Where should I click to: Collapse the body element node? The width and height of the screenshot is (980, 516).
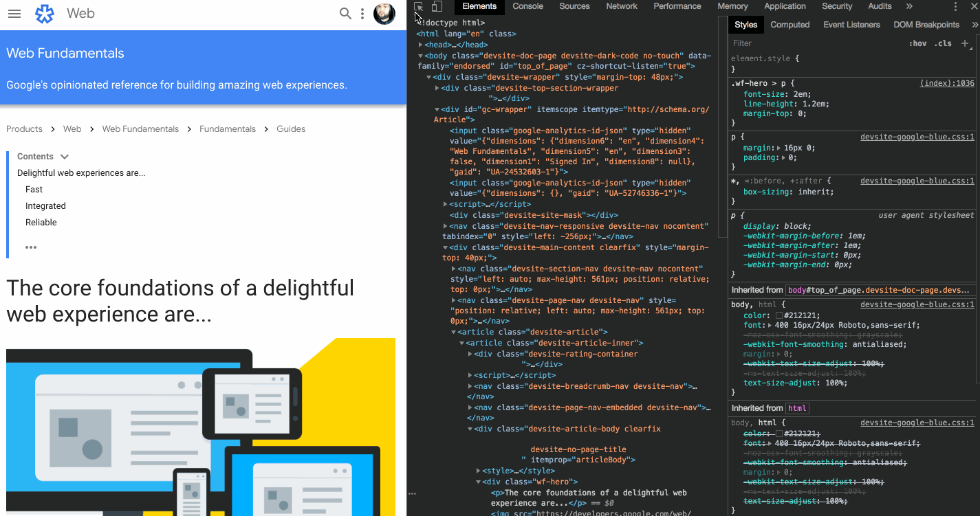(x=421, y=56)
